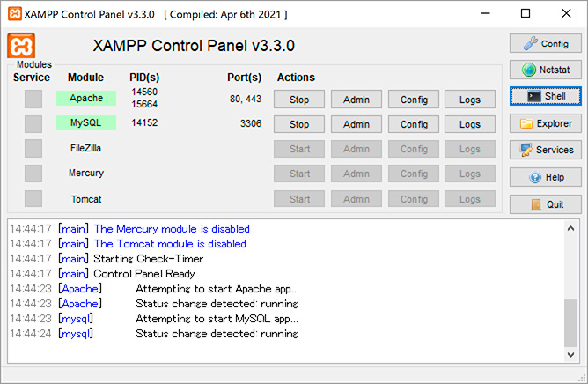The height and width of the screenshot is (384, 588).
Task: Open Config with the wrench icon
Action: click(545, 43)
